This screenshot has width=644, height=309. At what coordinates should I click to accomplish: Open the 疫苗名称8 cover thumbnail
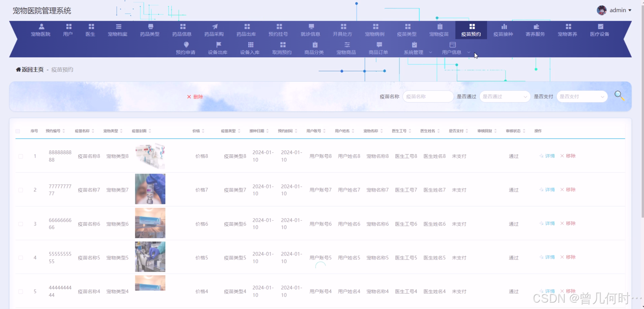(150, 156)
